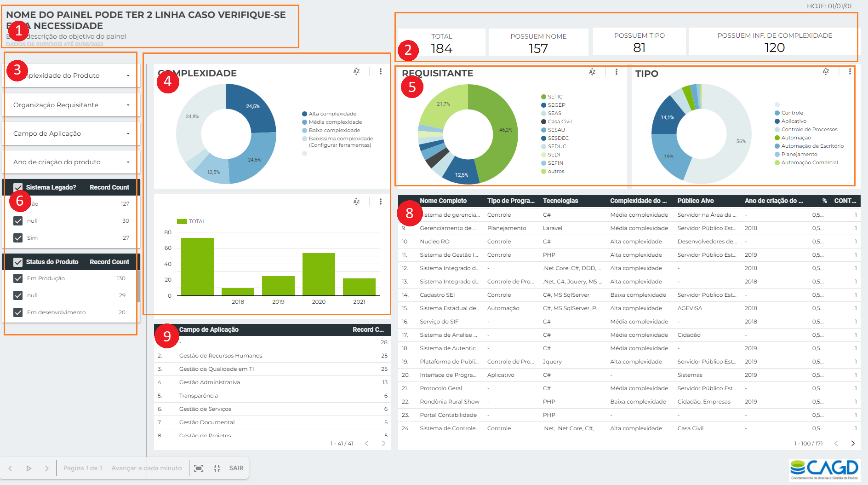
Task: Click Alta complexidade legend swatch
Action: [x=304, y=114]
